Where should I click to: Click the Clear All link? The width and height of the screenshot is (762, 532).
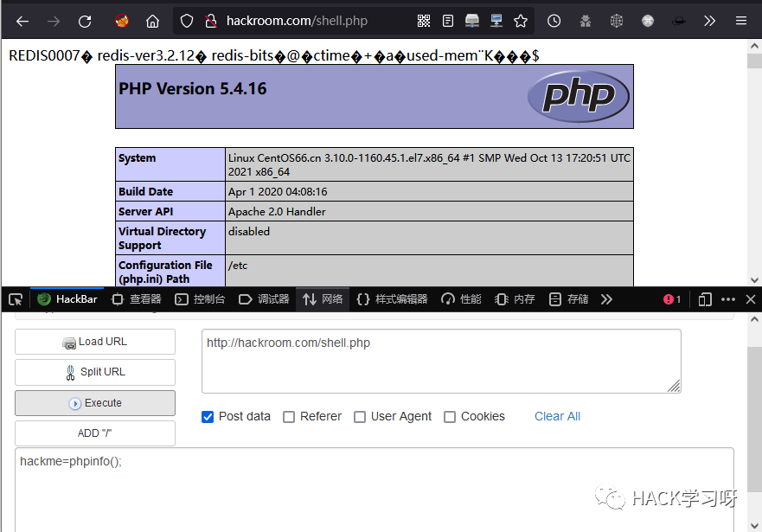click(557, 416)
